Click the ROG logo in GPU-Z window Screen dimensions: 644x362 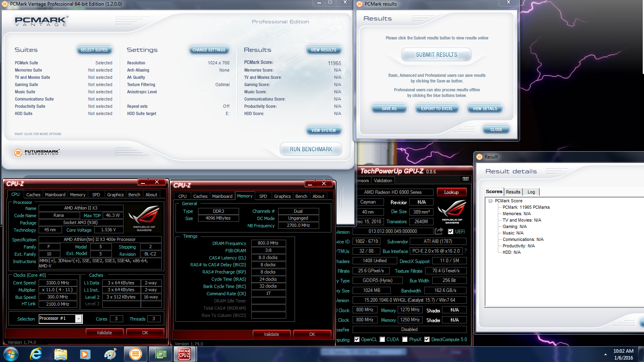coord(452,212)
